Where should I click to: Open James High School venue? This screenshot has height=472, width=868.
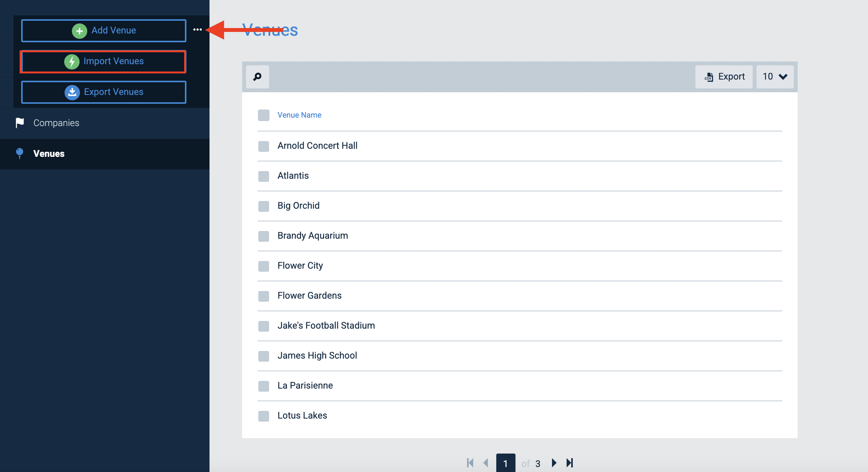(317, 356)
